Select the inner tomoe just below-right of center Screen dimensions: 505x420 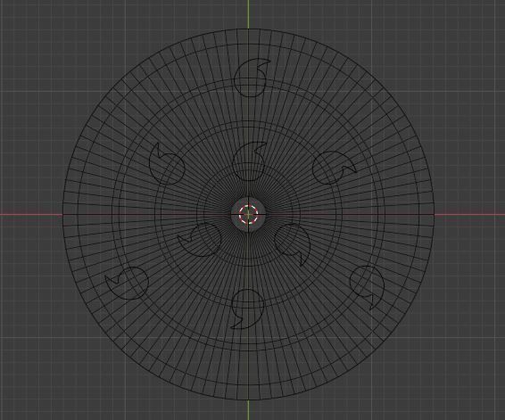(x=293, y=244)
